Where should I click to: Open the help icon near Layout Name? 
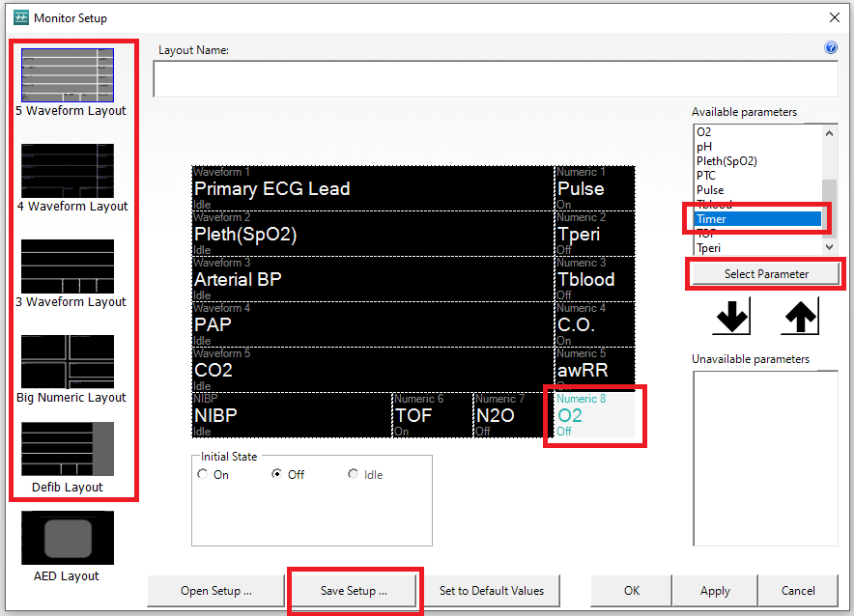coord(831,47)
